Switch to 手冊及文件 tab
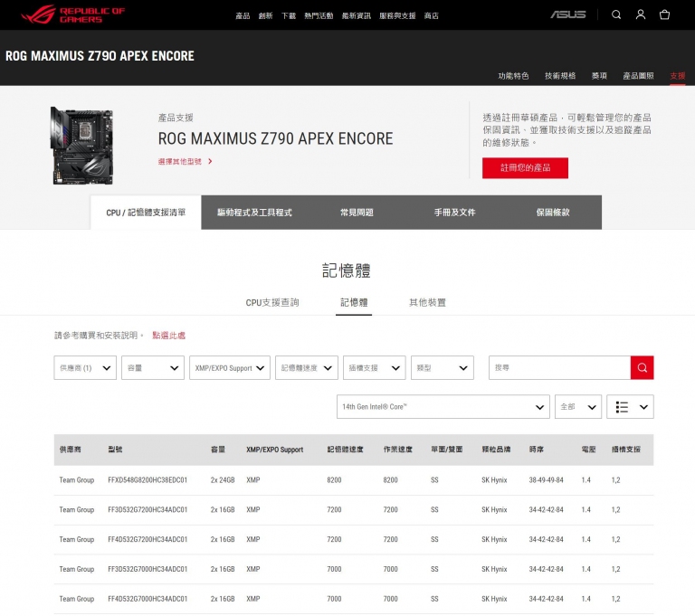695x616 pixels. [x=455, y=213]
